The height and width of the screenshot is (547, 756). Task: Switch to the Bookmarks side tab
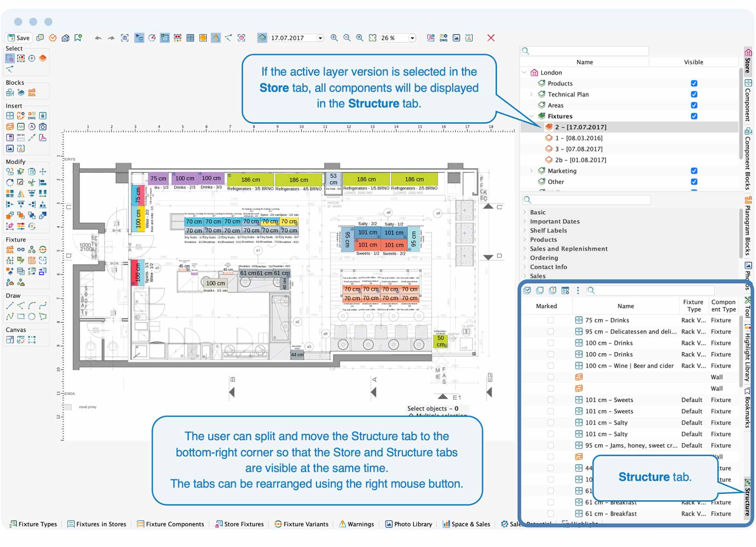click(x=748, y=408)
